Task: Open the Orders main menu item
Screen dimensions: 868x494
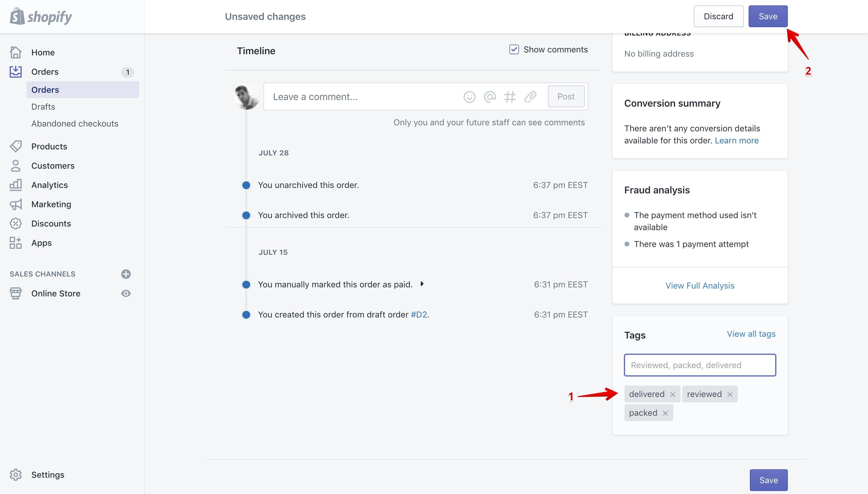Action: pyautogui.click(x=45, y=72)
